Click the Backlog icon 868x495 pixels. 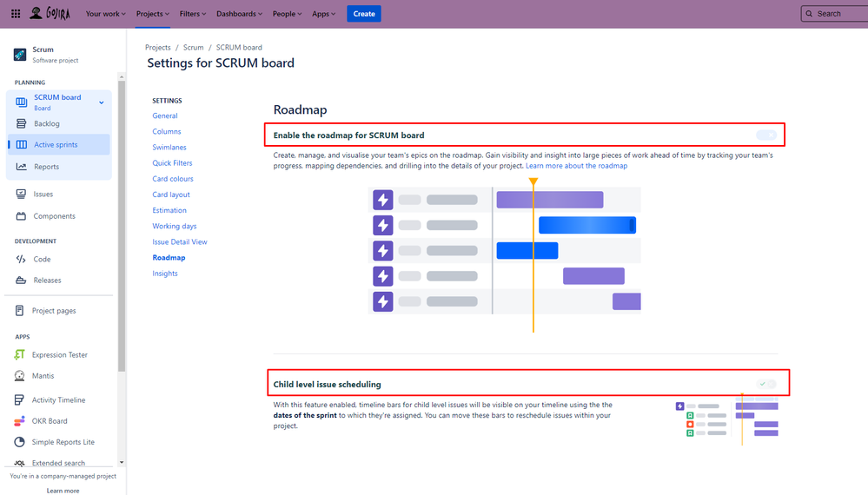[21, 124]
